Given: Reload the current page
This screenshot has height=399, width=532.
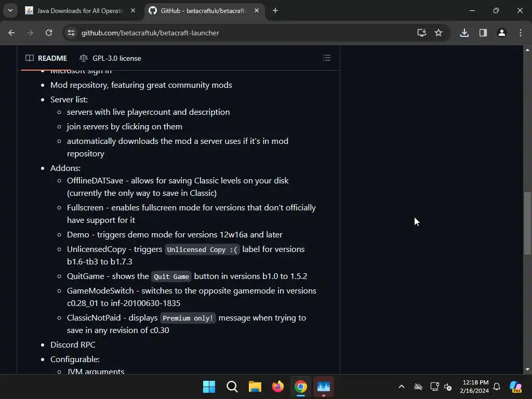Looking at the screenshot, I should click(49, 33).
